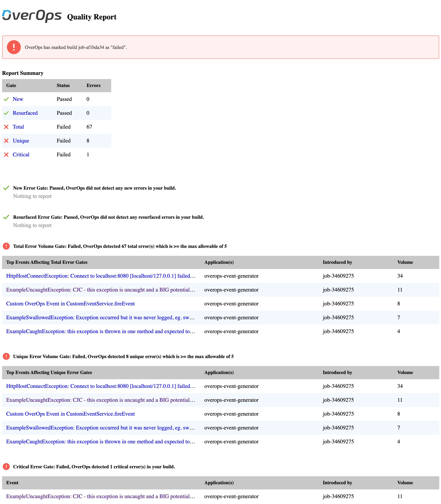The width and height of the screenshot is (441, 504).
Task: Click Volume header in Total Error Gates table
Action: point(405,262)
